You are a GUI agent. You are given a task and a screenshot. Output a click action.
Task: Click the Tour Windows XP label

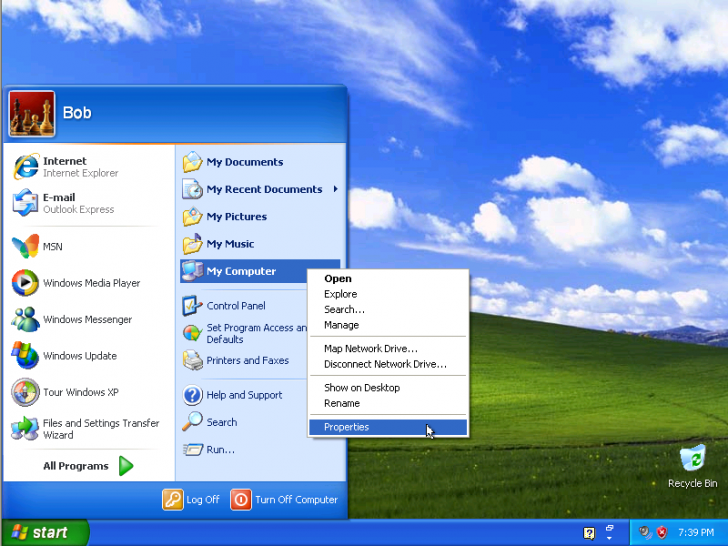(x=81, y=392)
